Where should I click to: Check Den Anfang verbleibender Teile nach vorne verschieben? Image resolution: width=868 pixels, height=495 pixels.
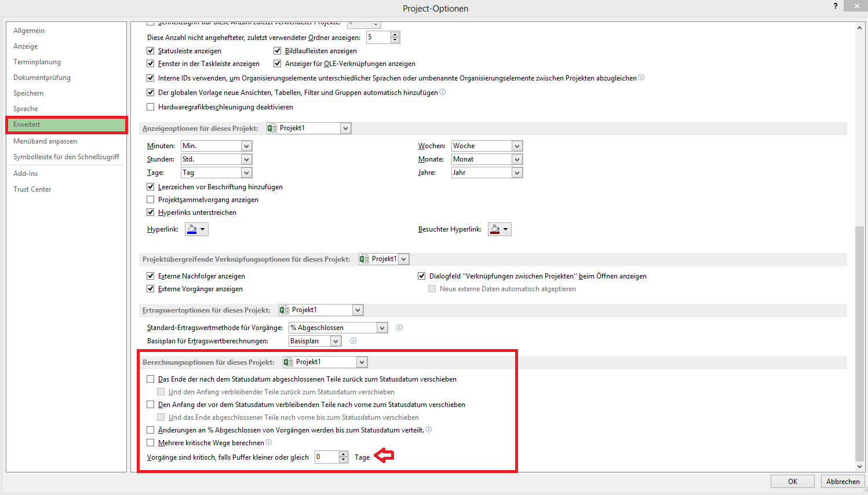coord(151,405)
